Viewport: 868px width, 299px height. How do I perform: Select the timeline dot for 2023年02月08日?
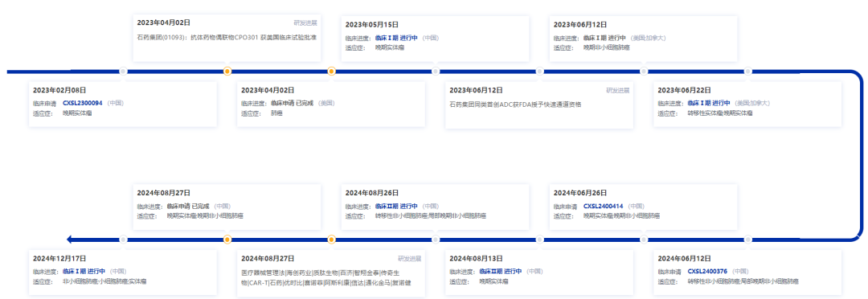(x=123, y=71)
